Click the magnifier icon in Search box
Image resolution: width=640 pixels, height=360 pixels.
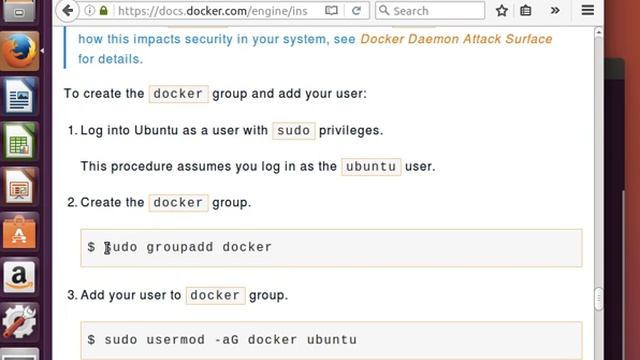384,11
